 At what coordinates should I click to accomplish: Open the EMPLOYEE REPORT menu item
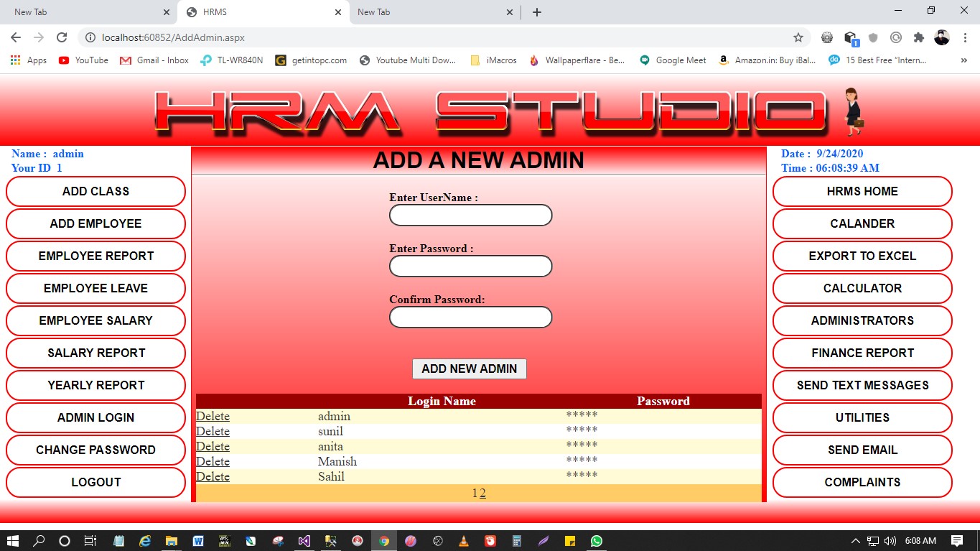click(x=95, y=256)
